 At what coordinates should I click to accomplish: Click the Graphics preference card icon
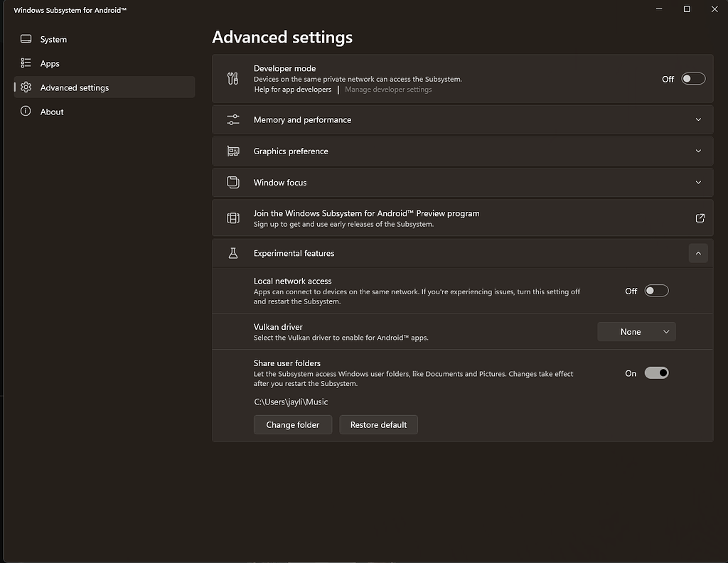233,151
